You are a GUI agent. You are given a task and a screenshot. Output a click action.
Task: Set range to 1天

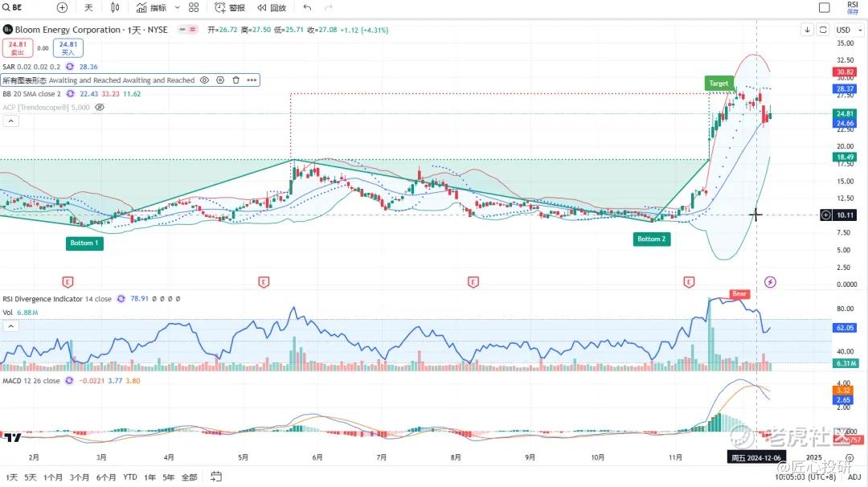tap(11, 477)
